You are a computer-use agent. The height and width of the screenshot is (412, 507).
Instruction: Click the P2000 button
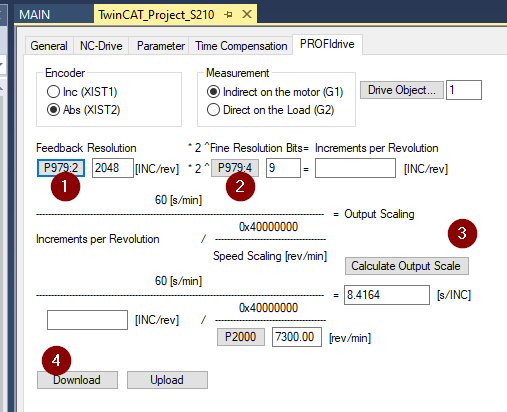241,337
